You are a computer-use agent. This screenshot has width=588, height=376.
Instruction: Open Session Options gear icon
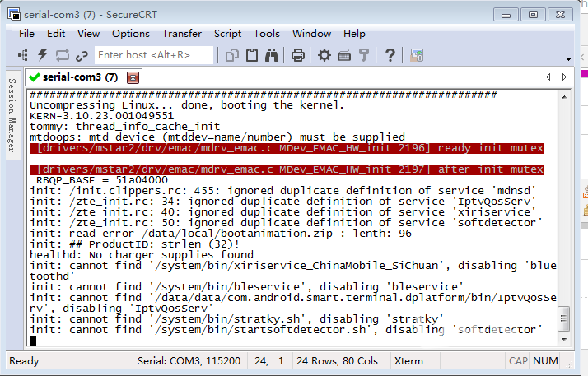tap(324, 55)
